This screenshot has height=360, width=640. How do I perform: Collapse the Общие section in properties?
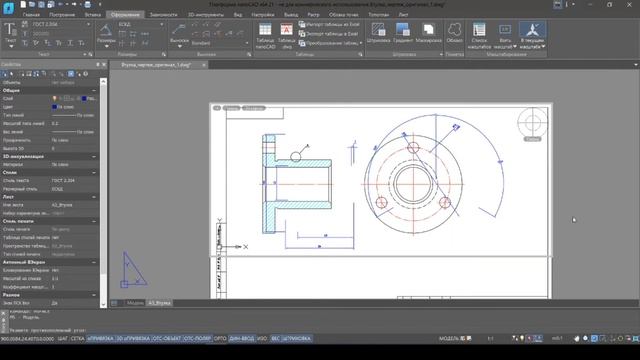pos(94,91)
